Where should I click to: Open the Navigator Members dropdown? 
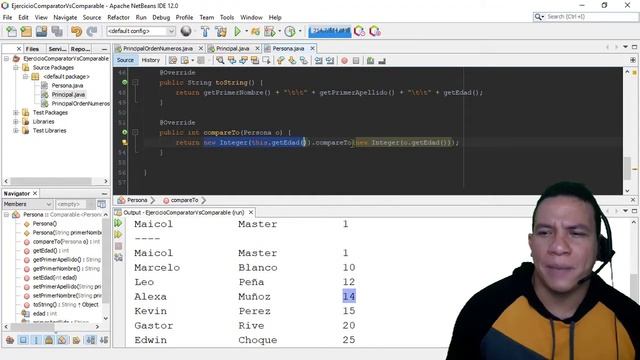(x=27, y=204)
